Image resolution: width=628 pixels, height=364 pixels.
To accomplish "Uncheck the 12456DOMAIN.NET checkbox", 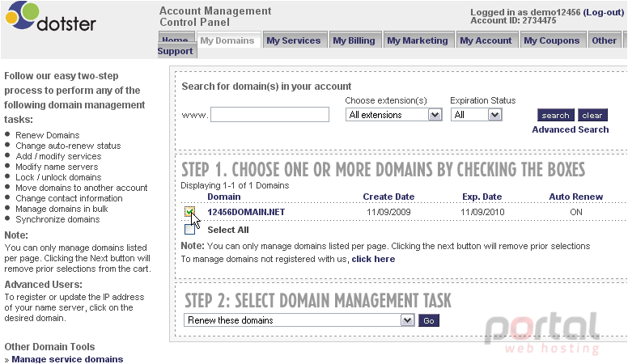I will (189, 211).
